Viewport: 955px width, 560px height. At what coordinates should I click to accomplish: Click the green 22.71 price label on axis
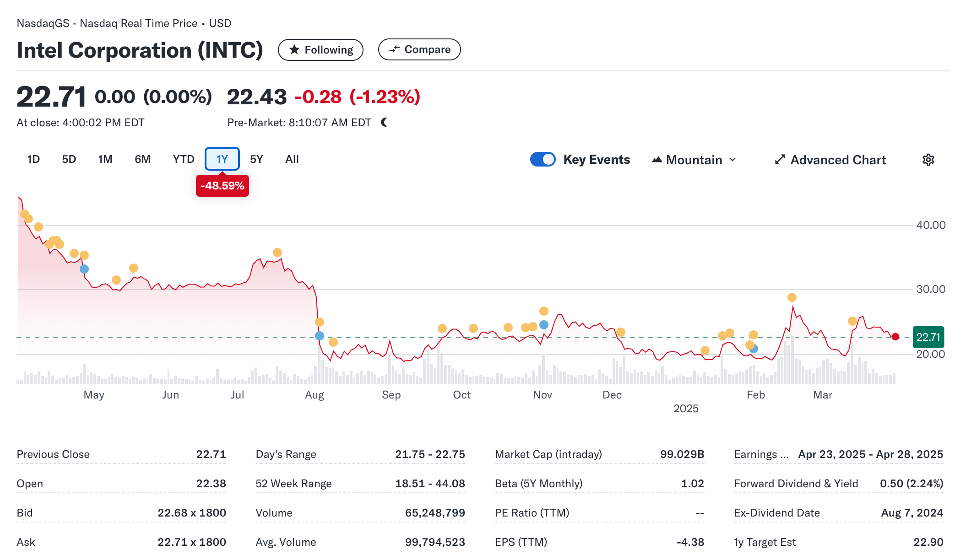[928, 337]
